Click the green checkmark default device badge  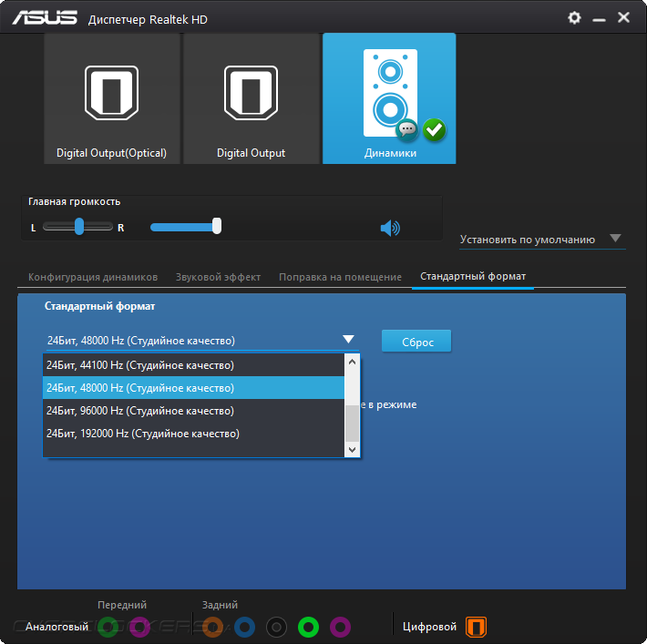coord(434,130)
